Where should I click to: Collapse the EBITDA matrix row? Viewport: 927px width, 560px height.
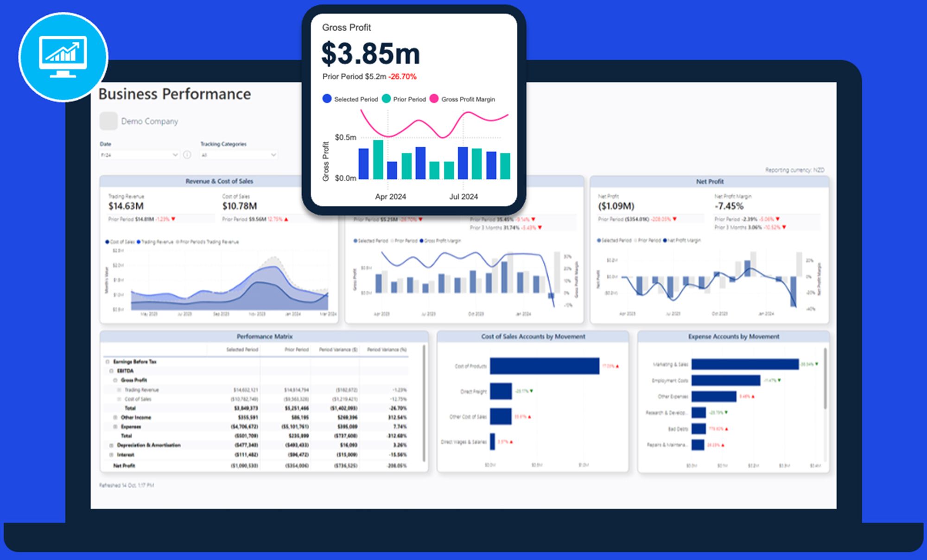(111, 371)
